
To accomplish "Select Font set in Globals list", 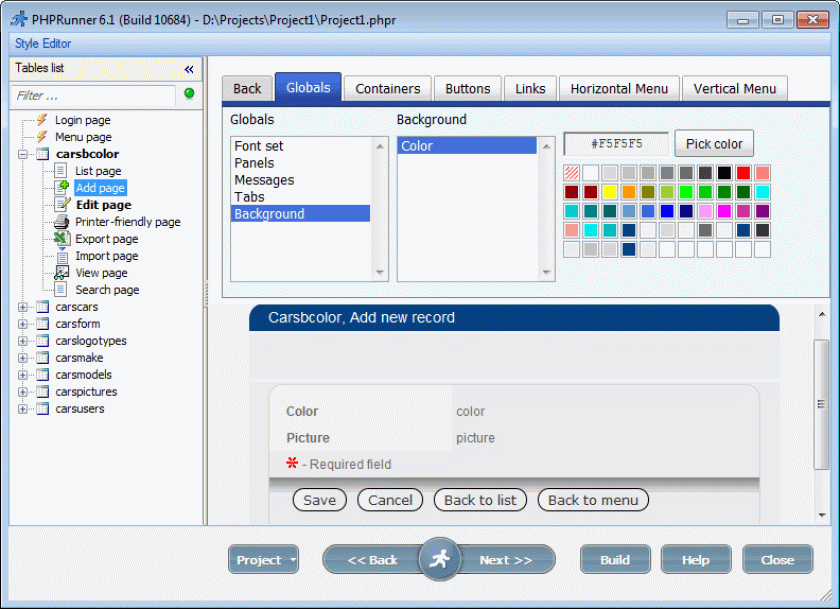I will (x=301, y=146).
